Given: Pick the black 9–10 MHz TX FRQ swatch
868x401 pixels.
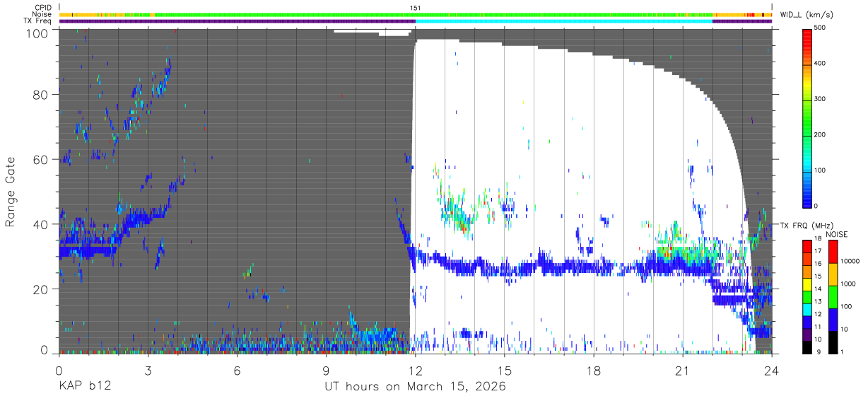Looking at the screenshot, I should (x=807, y=346).
